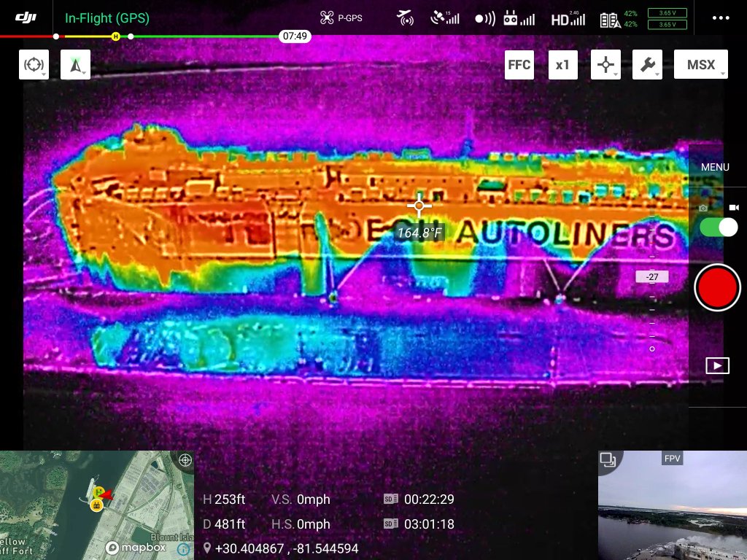Image resolution: width=747 pixels, height=560 pixels.
Task: Expand the MSX display mode dropdown
Action: 700,65
